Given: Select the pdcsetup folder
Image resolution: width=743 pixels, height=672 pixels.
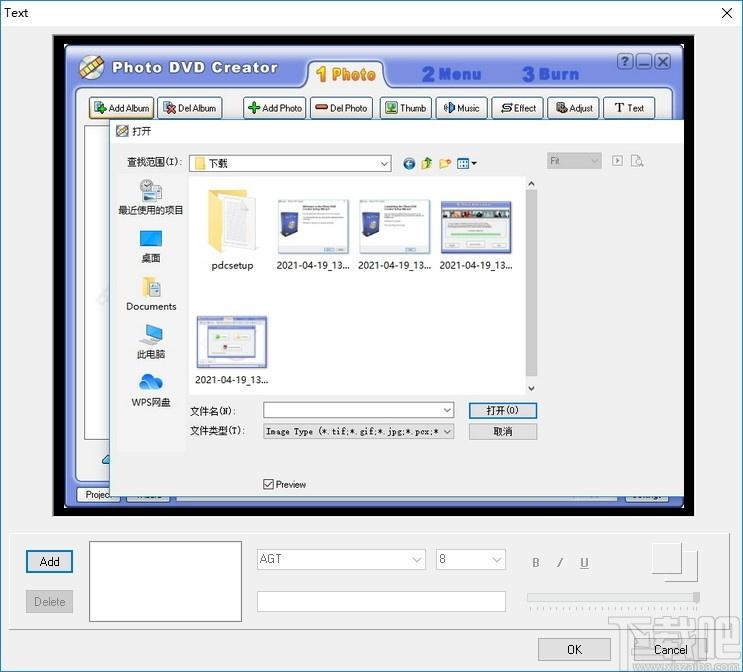Looking at the screenshot, I should [232, 229].
